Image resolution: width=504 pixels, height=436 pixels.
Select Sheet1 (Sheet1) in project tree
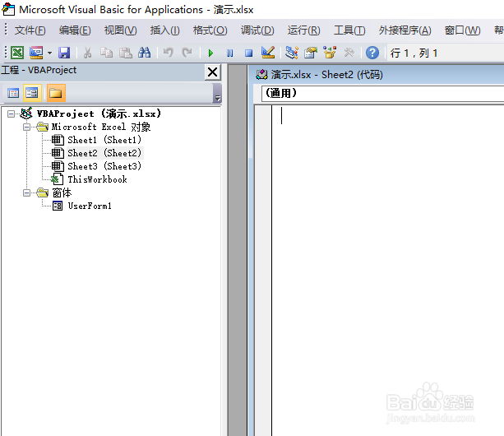tap(104, 140)
